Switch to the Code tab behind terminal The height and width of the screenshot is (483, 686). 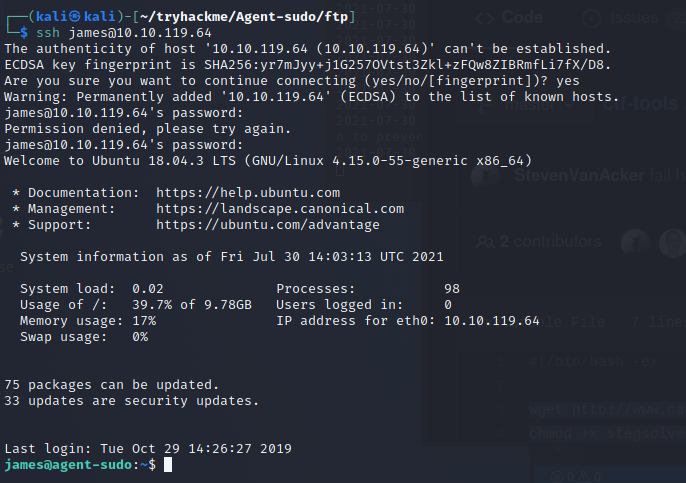point(521,17)
